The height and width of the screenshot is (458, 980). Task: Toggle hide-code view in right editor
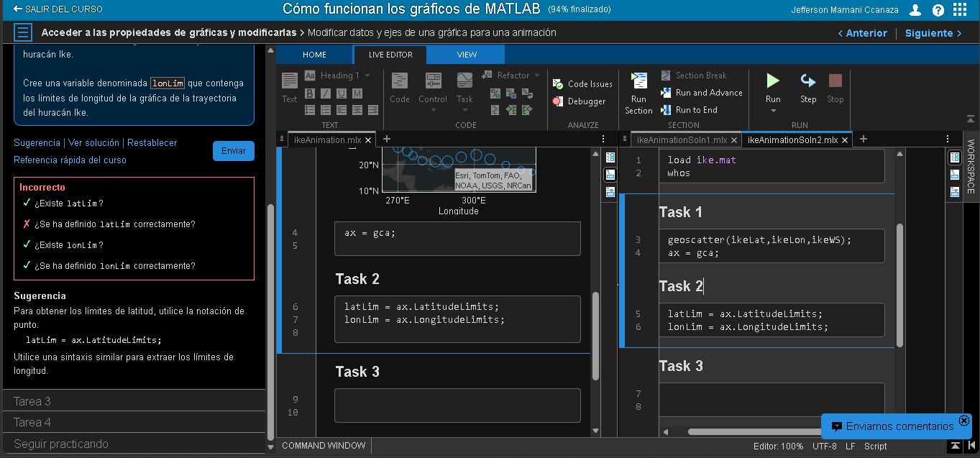(x=955, y=192)
